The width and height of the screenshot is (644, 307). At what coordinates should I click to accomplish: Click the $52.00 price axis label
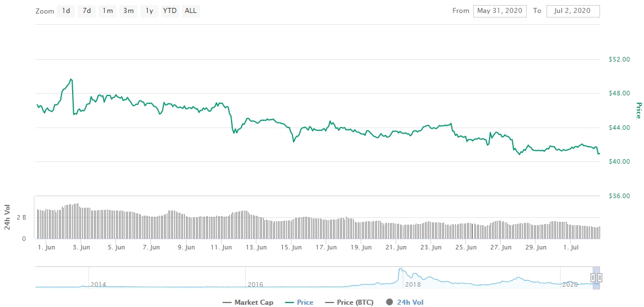tap(619, 59)
